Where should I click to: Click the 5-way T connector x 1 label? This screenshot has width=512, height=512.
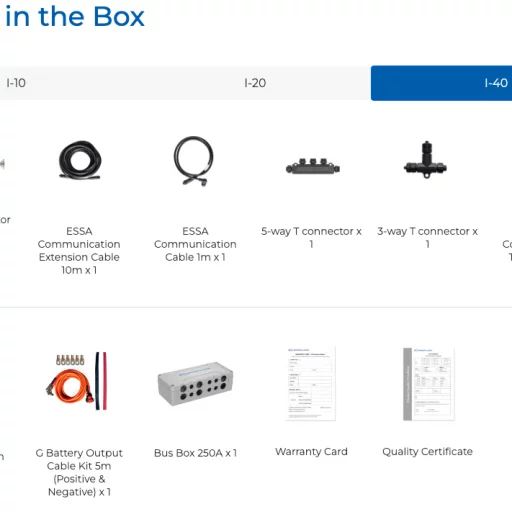pos(311,237)
